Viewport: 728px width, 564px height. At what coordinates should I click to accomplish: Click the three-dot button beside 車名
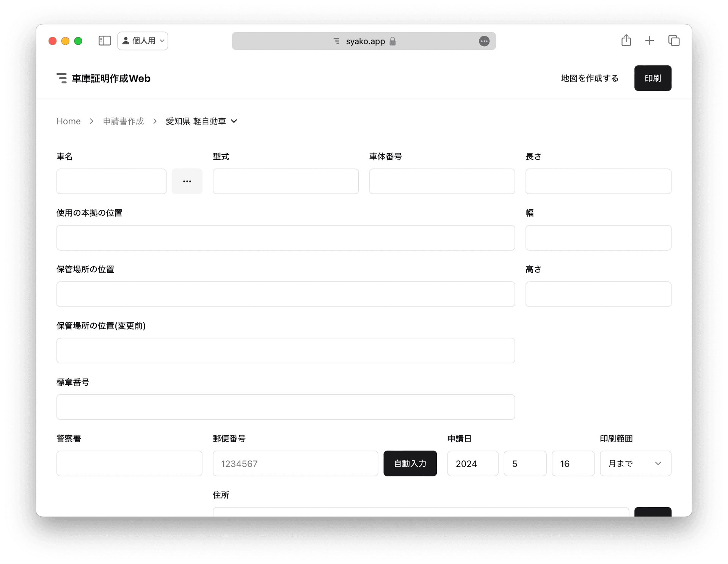pyautogui.click(x=187, y=181)
